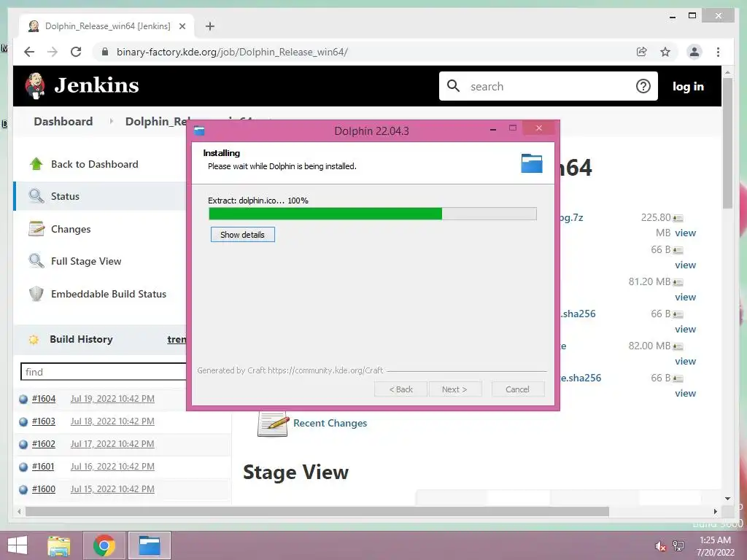This screenshot has height=560, width=747.
Task: Bookmark this page with the star icon
Action: point(665,52)
